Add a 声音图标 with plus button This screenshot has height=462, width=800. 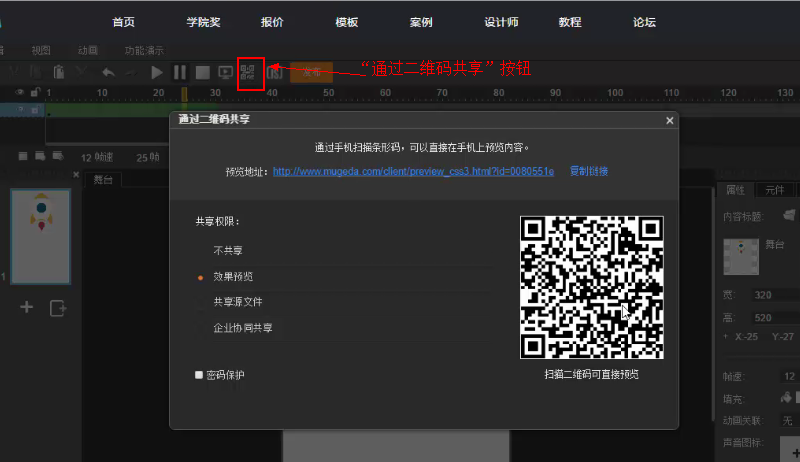(x=792, y=451)
